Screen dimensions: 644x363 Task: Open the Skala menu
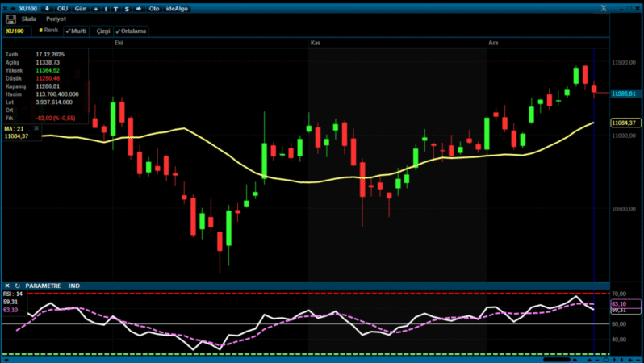click(x=29, y=19)
